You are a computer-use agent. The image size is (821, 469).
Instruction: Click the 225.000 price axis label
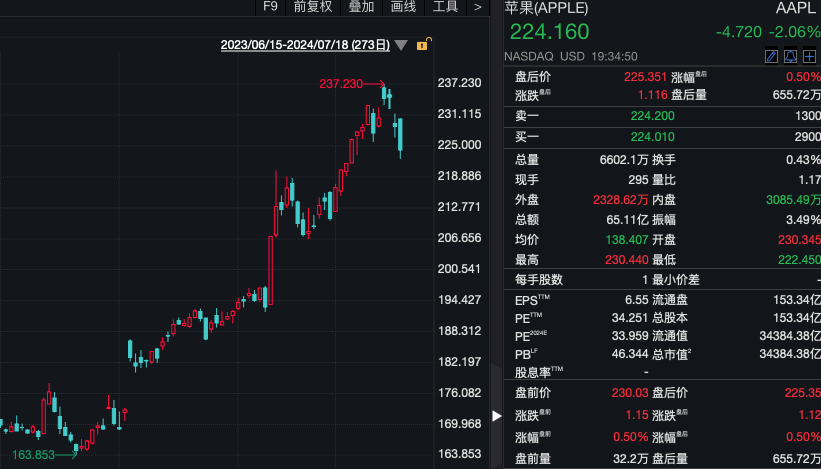point(459,144)
